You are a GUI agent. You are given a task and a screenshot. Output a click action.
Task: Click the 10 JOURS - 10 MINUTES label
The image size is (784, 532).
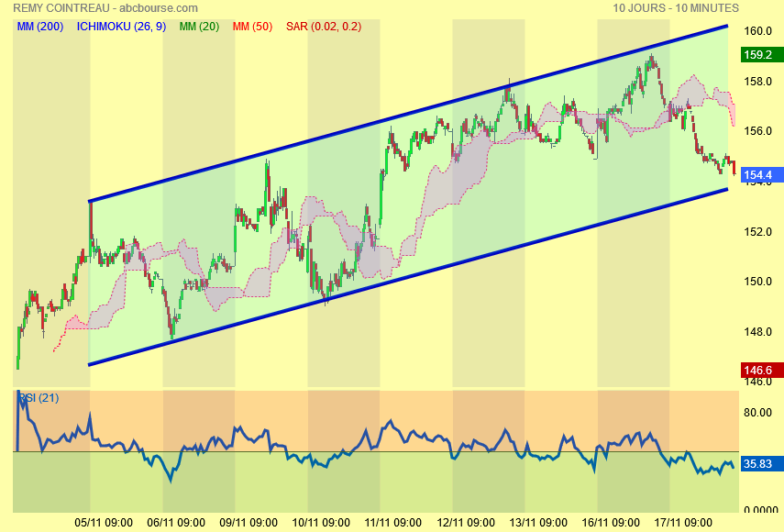pyautogui.click(x=676, y=8)
